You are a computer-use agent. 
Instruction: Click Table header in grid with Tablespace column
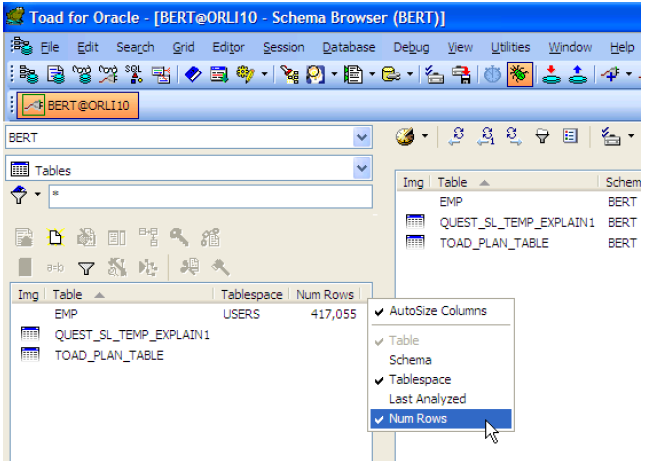point(129,295)
